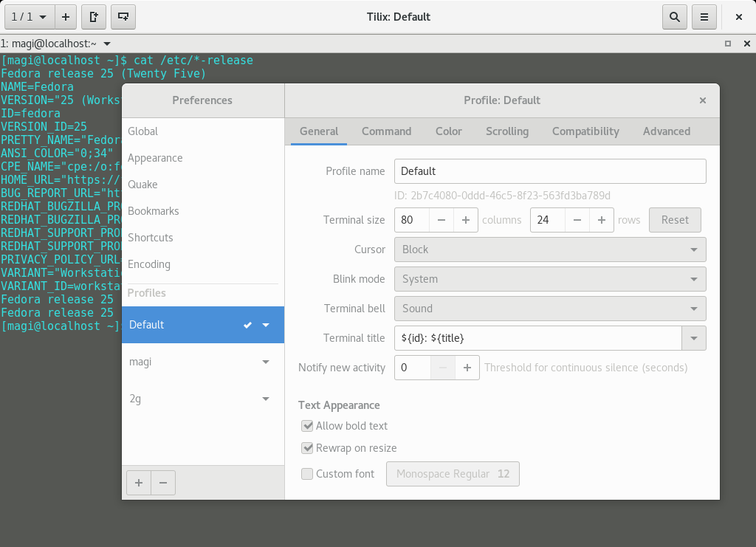Decrease terminal columns with minus
The height and width of the screenshot is (547, 756).
pyautogui.click(x=441, y=220)
